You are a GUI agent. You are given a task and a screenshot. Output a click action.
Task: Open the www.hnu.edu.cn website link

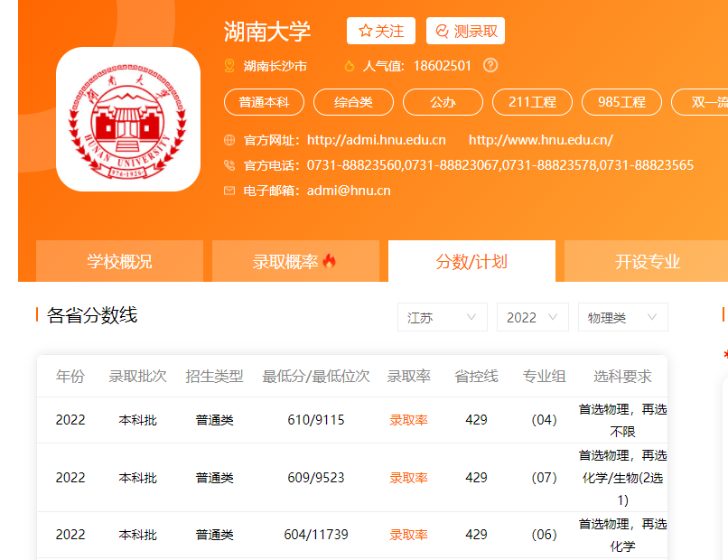(x=541, y=140)
